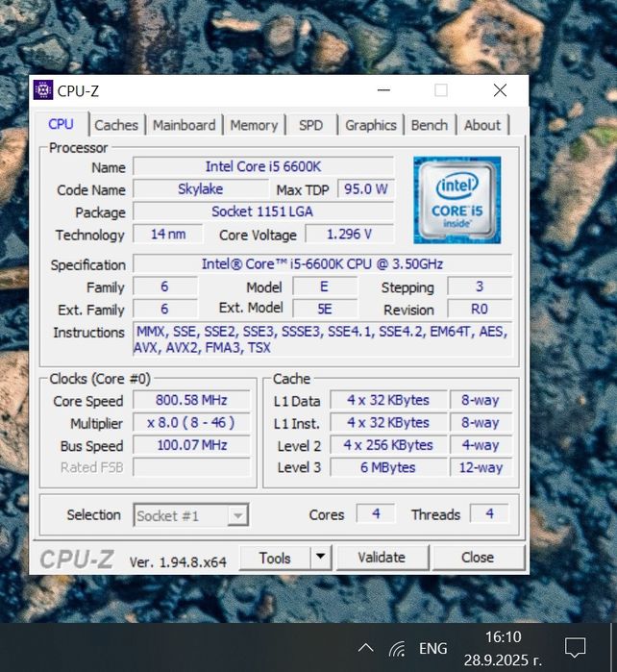Click the Show Desktop strip at taskbar edge
The image size is (617, 672).
613,648
